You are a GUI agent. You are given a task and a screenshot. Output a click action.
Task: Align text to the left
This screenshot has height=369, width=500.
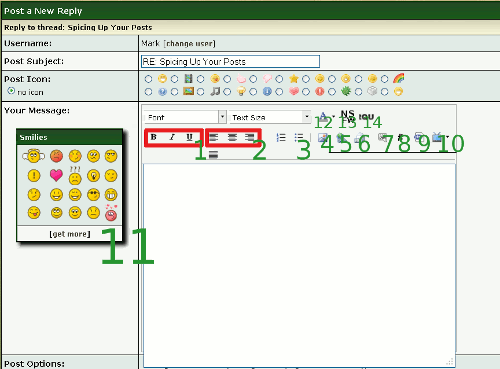pyautogui.click(x=214, y=137)
